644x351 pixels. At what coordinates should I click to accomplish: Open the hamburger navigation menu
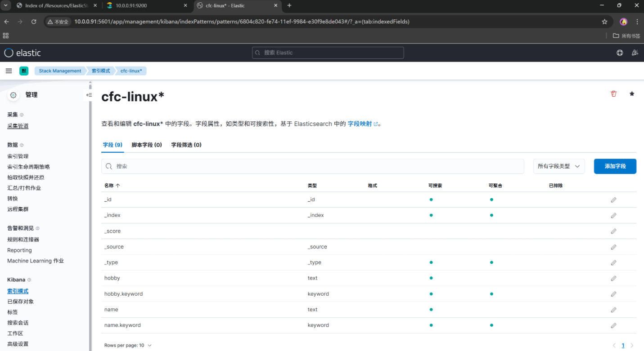[9, 71]
